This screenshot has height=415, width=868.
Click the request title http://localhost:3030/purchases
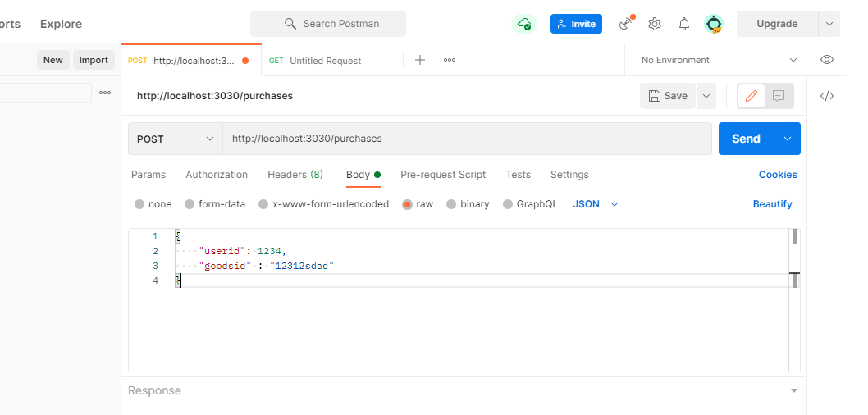tap(215, 96)
